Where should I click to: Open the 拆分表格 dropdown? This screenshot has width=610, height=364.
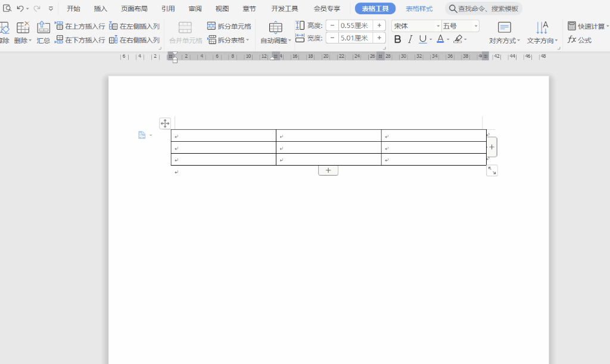228,40
